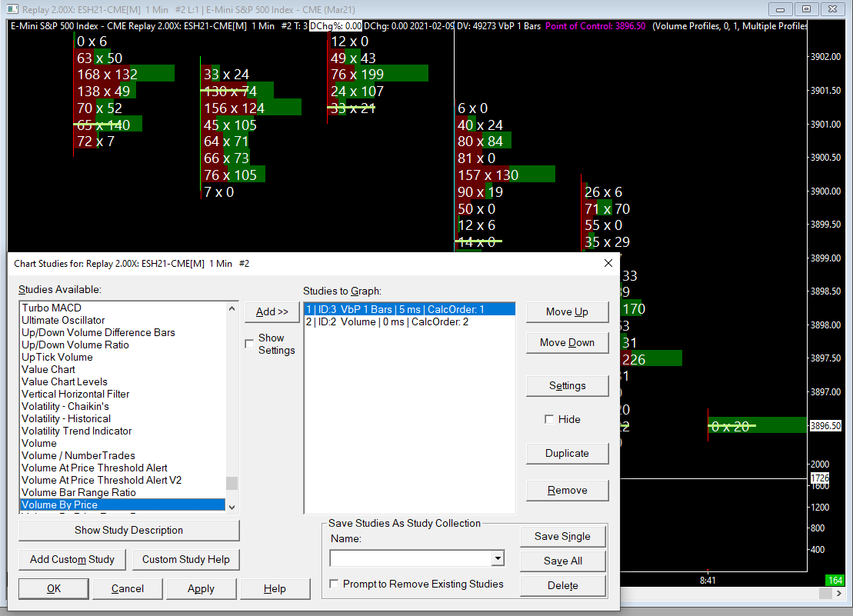Open Custom Study Help

click(x=186, y=559)
